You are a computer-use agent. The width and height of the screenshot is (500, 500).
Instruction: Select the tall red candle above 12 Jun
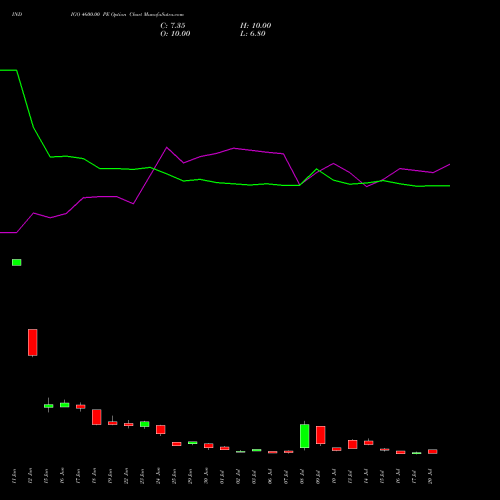point(33,342)
